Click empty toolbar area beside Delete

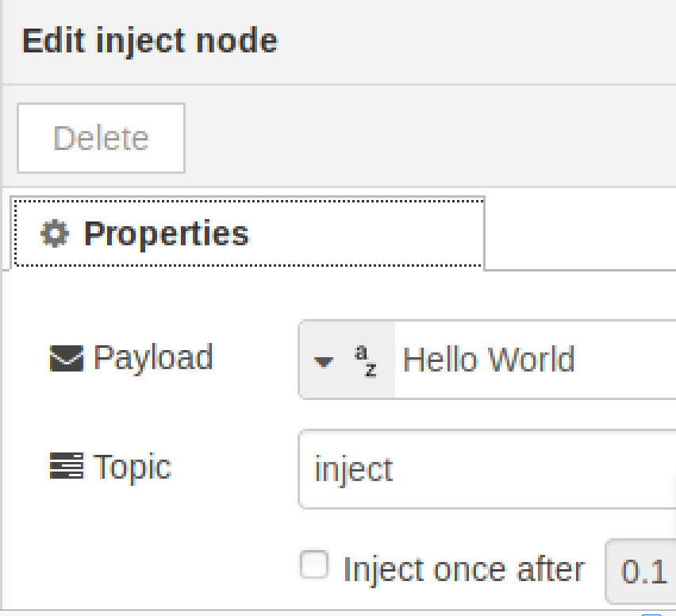pyautogui.click(x=428, y=138)
